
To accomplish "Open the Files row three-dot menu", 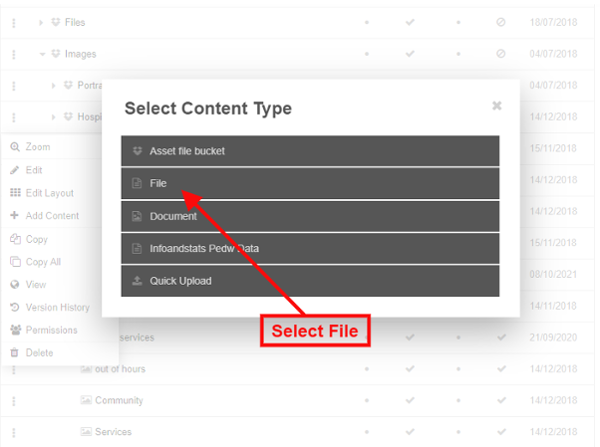I will click(x=14, y=23).
